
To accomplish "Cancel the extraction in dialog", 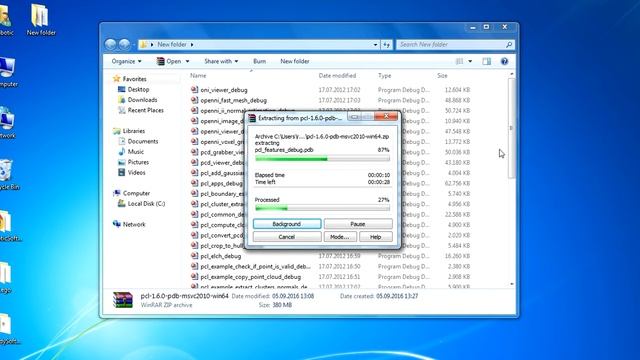I will click(287, 237).
